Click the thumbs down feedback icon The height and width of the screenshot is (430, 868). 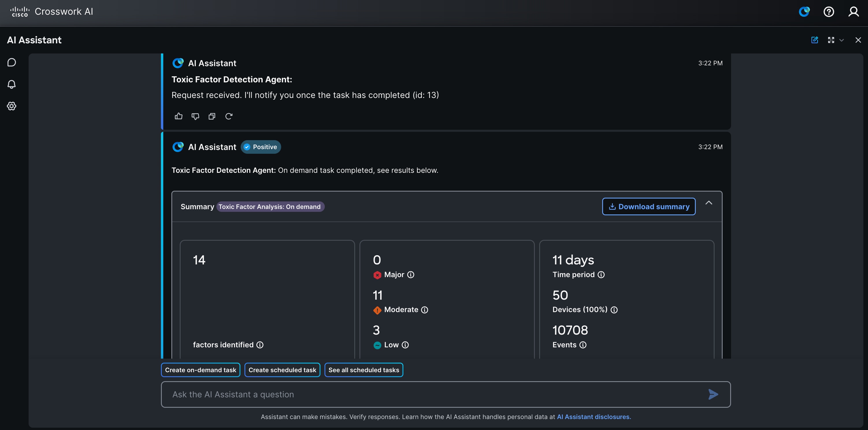(x=195, y=116)
